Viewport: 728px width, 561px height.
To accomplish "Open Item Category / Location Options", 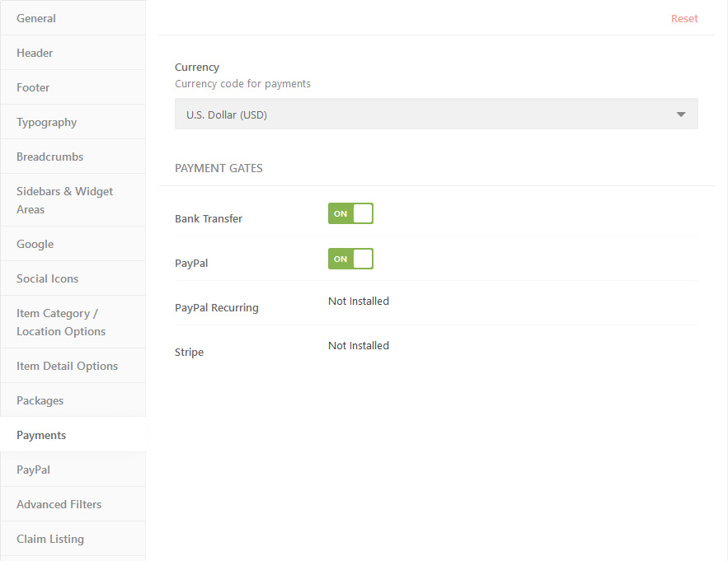I will click(x=73, y=322).
